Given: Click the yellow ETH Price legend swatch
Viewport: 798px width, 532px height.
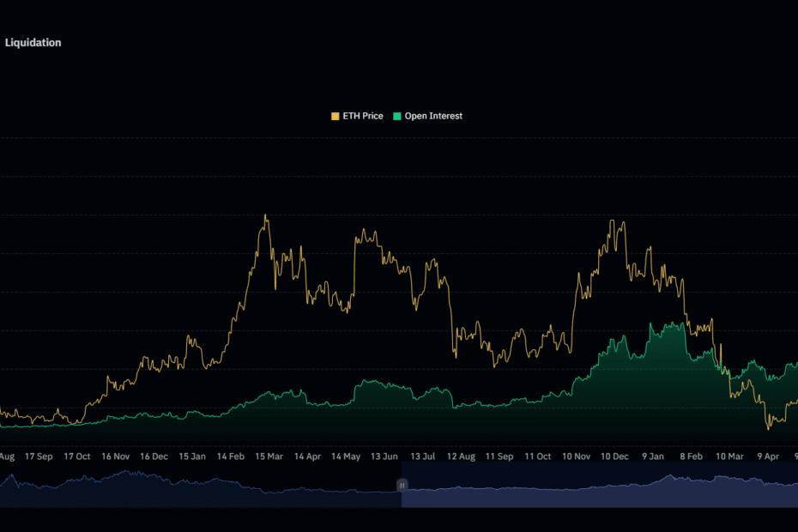Looking at the screenshot, I should tap(335, 116).
